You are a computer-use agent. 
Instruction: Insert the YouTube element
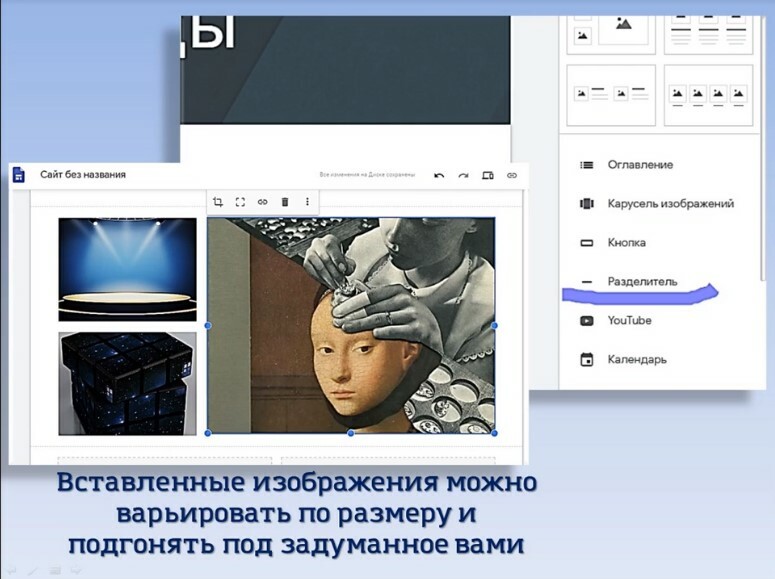tap(629, 321)
